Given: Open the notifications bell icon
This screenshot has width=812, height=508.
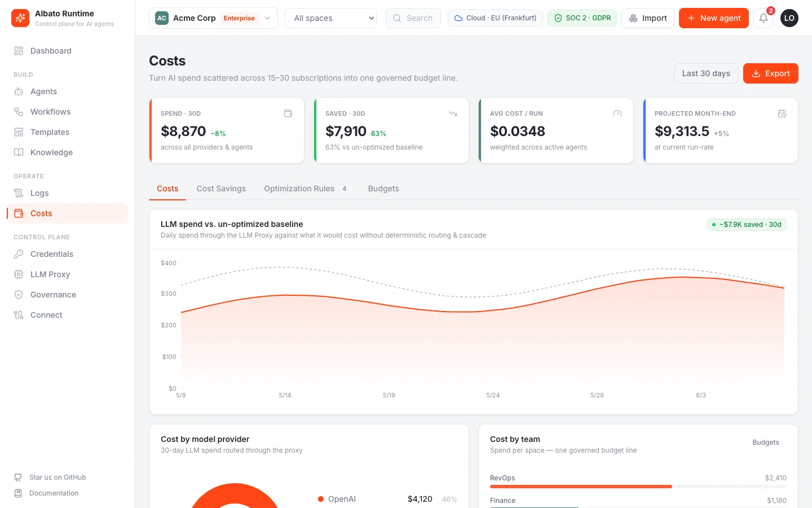Looking at the screenshot, I should [764, 18].
